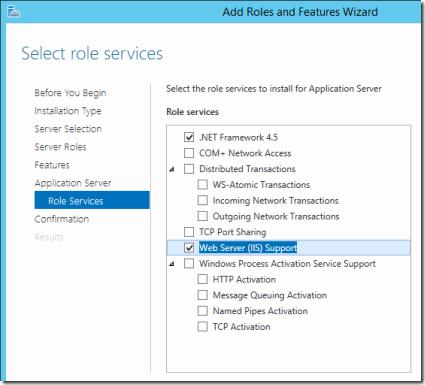Go to Before You Begin step
The image size is (425, 385).
tap(70, 93)
